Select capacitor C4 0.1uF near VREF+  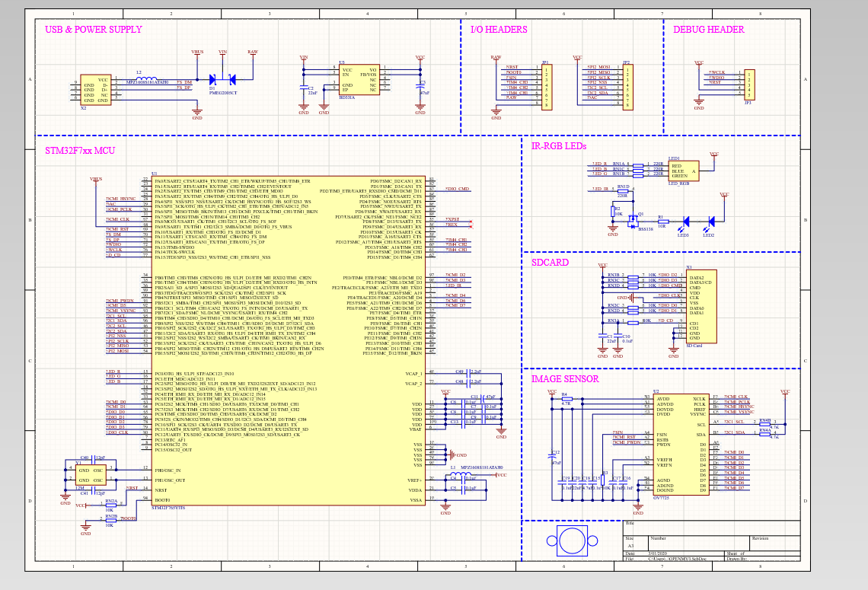(x=463, y=480)
